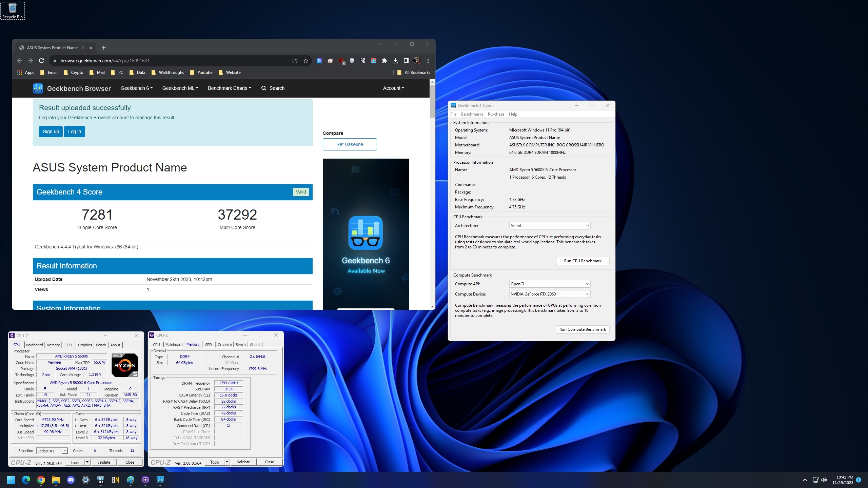This screenshot has width=868, height=488.
Task: Open BM BenchMate icon in the taskbar
Action: tap(116, 480)
